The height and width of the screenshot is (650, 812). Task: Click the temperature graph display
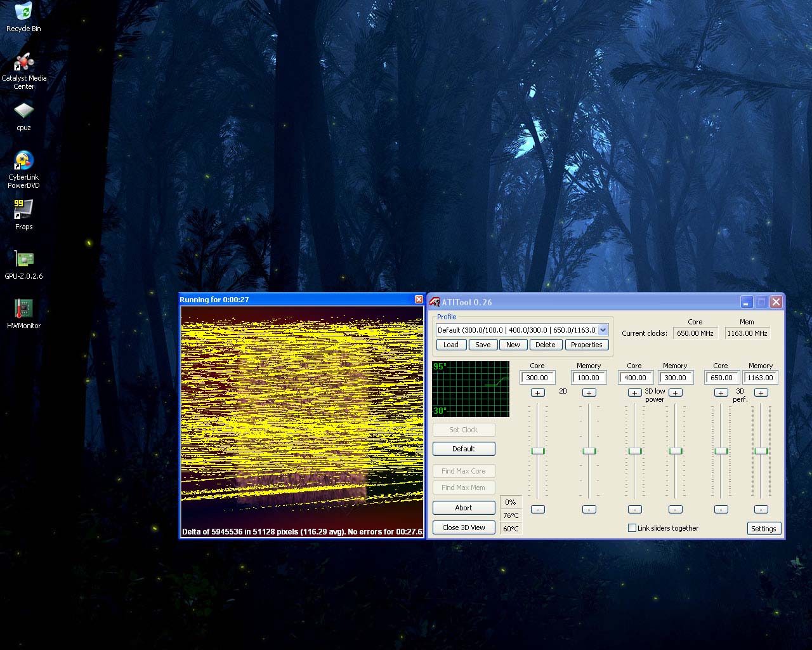point(471,389)
